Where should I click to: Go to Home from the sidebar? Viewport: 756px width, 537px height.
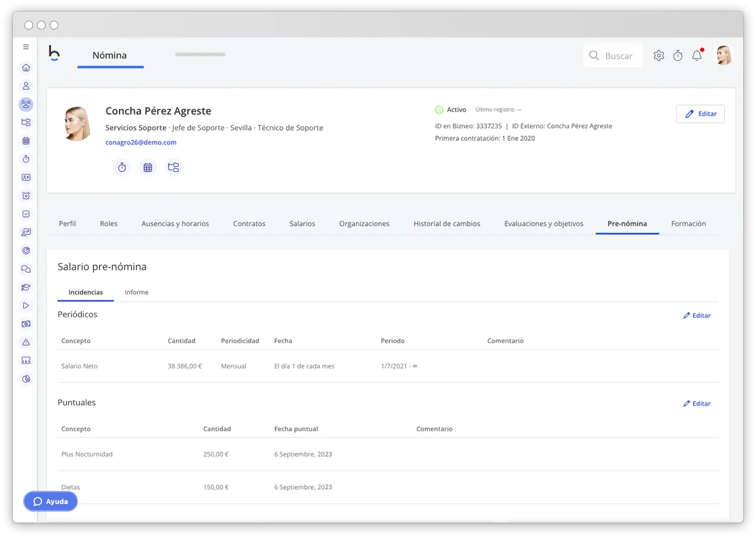[x=26, y=68]
